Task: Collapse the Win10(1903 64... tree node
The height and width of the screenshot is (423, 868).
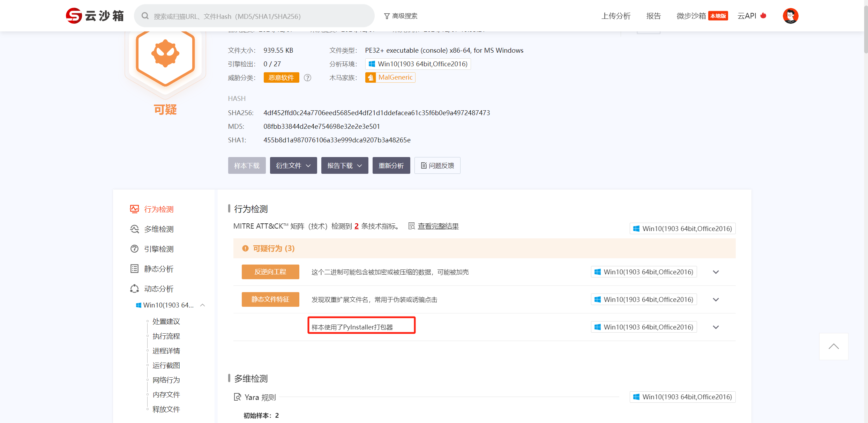Action: 203,305
